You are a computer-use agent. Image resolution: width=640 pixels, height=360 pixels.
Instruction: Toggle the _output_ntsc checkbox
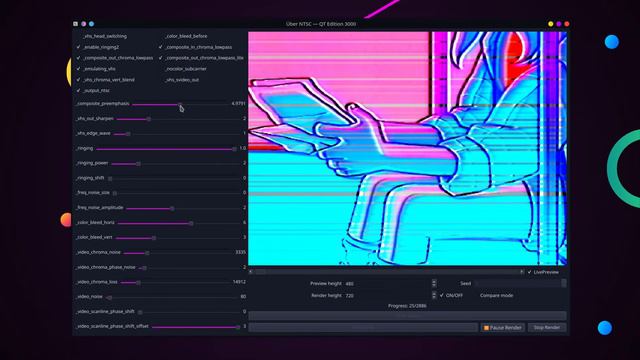93,91
